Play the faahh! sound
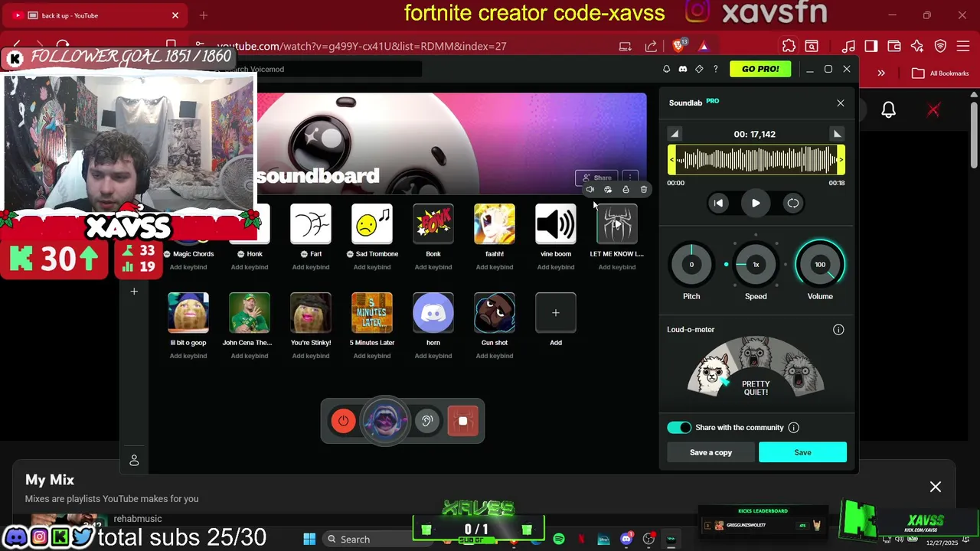This screenshot has height=551, width=980. [x=495, y=224]
